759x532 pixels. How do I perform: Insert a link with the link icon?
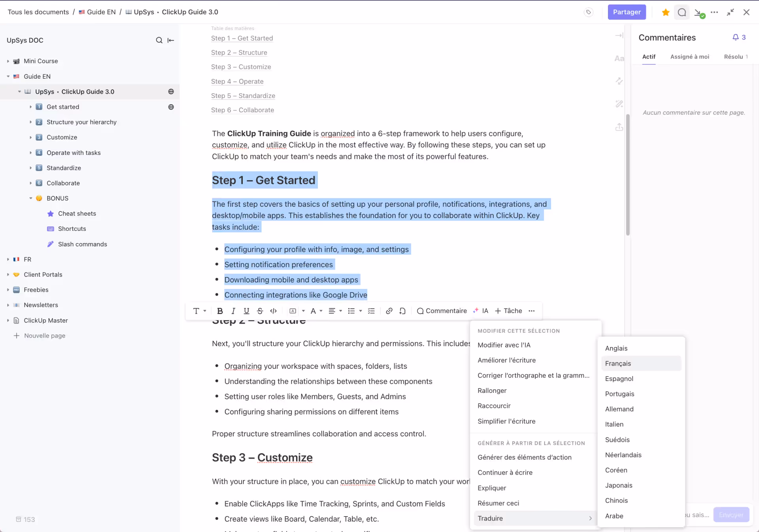click(x=389, y=311)
